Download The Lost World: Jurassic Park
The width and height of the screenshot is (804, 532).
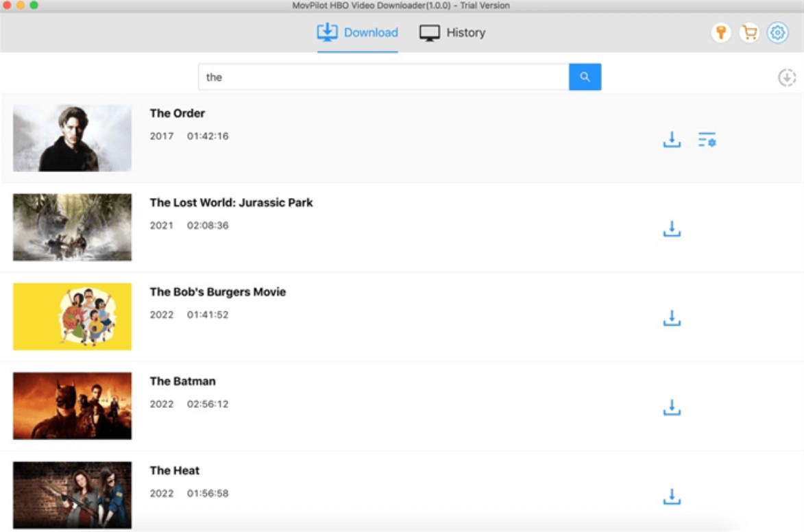click(x=672, y=229)
